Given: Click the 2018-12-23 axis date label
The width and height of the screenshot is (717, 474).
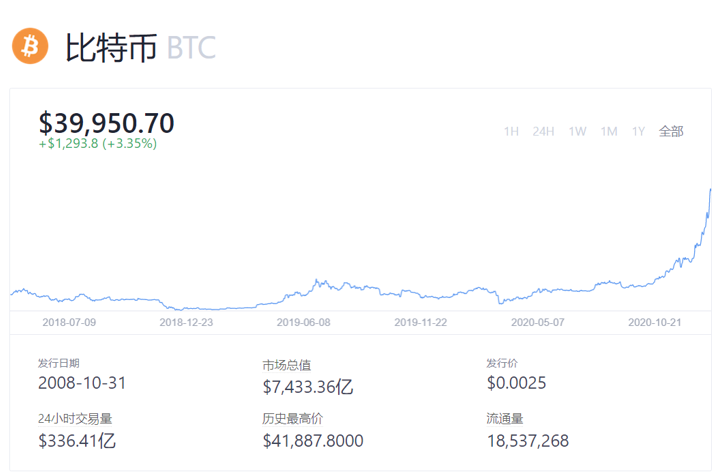Looking at the screenshot, I should [x=186, y=322].
